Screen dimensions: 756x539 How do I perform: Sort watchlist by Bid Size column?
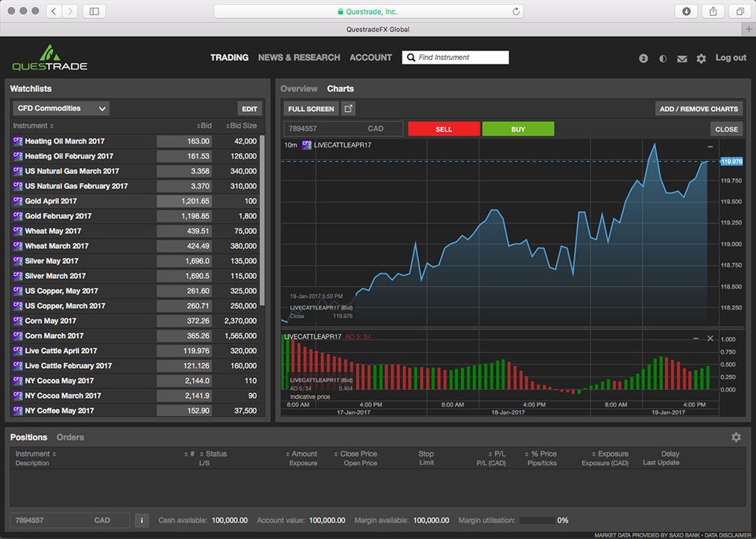tap(242, 125)
